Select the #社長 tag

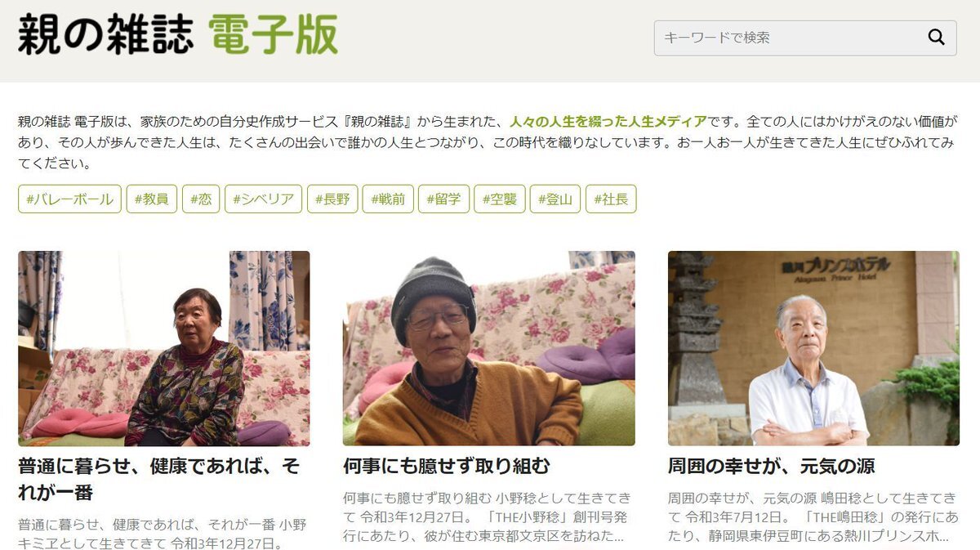tap(611, 199)
